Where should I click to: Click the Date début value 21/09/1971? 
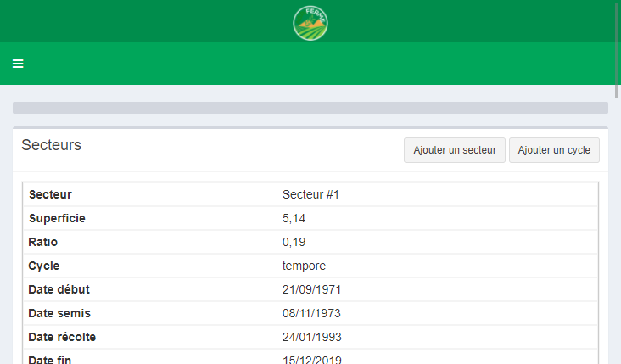[x=311, y=289]
